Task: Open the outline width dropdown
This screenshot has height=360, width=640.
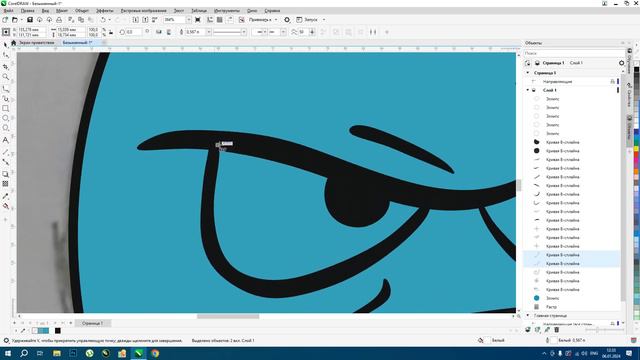Action: pos(208,32)
